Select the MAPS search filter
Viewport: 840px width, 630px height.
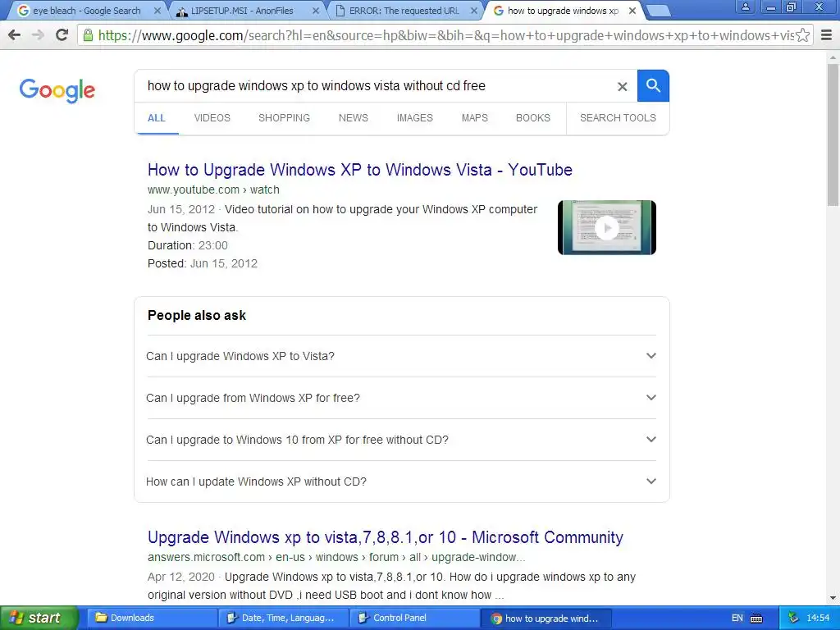tap(475, 118)
